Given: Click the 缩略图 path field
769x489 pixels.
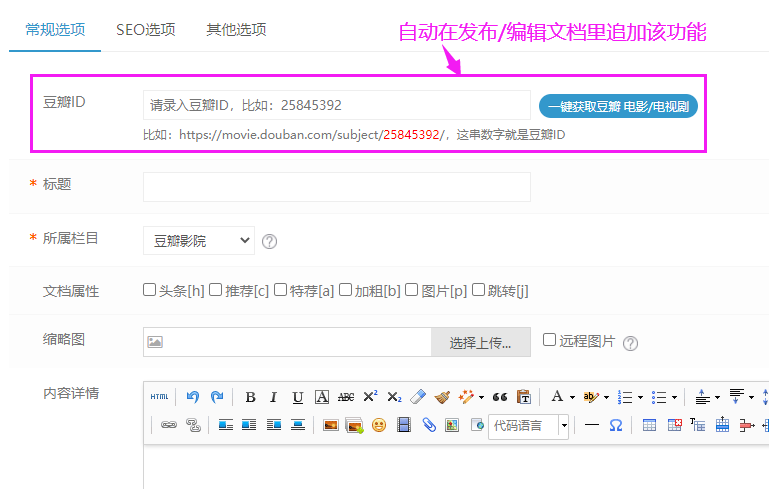Looking at the screenshot, I should [x=287, y=342].
